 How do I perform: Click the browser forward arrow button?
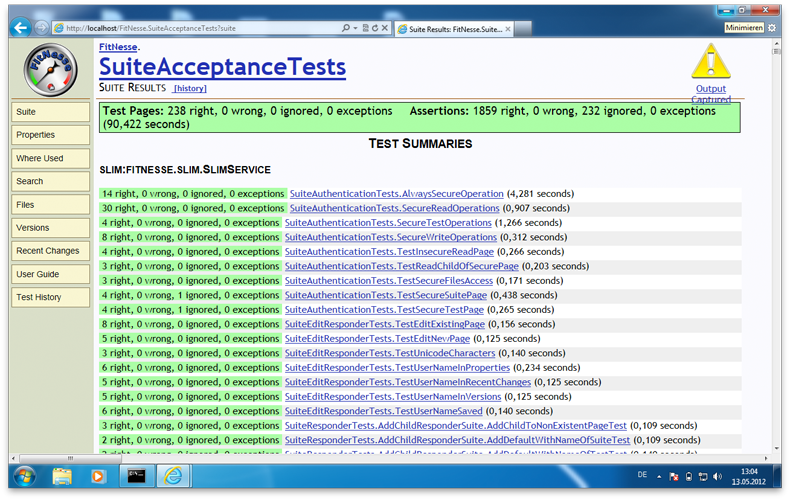(41, 28)
